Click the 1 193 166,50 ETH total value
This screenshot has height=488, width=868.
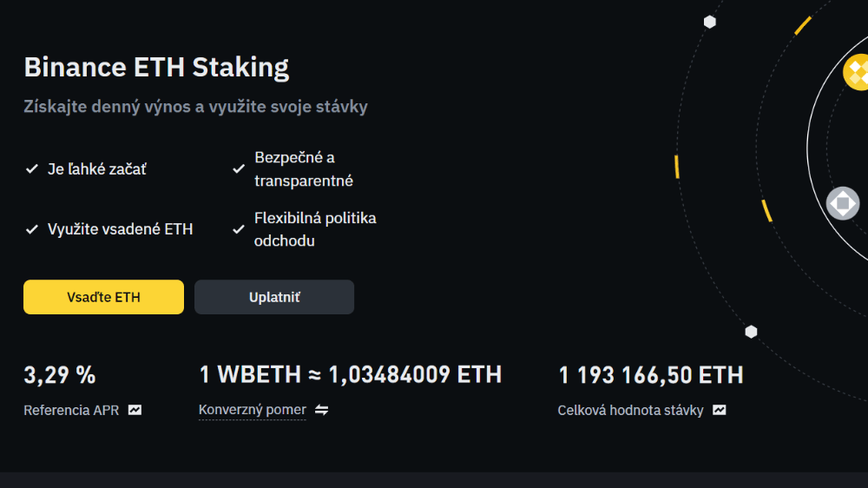(651, 375)
